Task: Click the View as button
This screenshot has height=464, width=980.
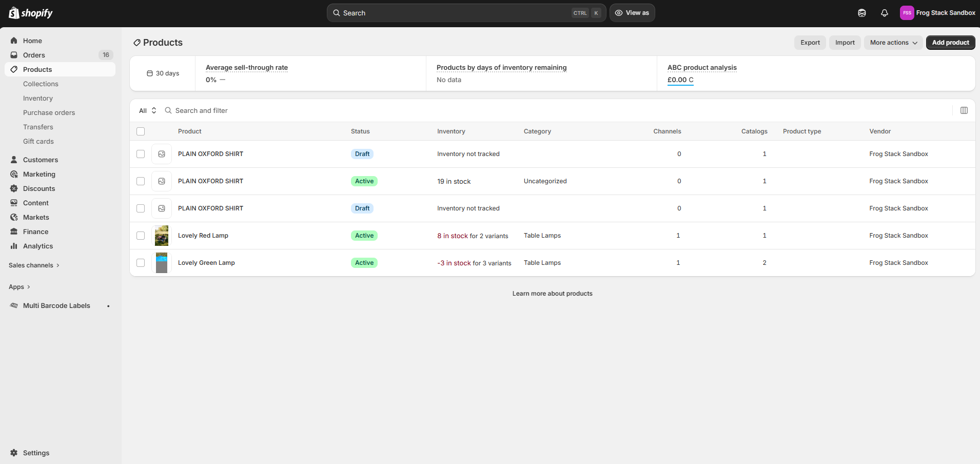Action: click(632, 13)
